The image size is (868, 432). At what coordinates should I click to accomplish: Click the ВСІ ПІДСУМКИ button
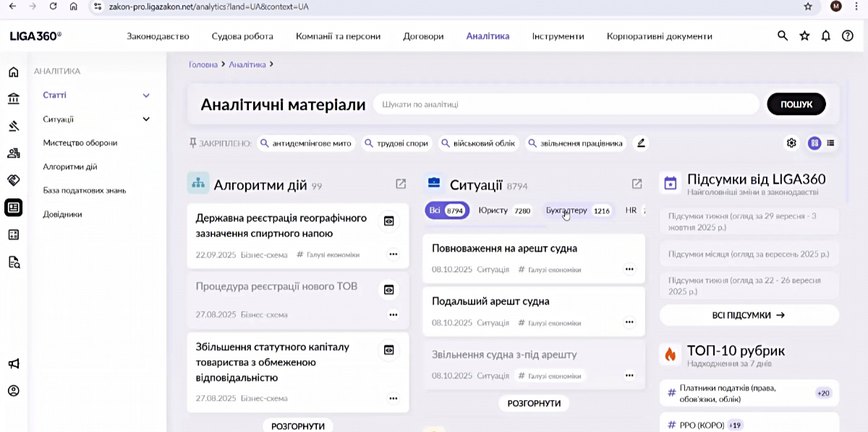pyautogui.click(x=749, y=315)
